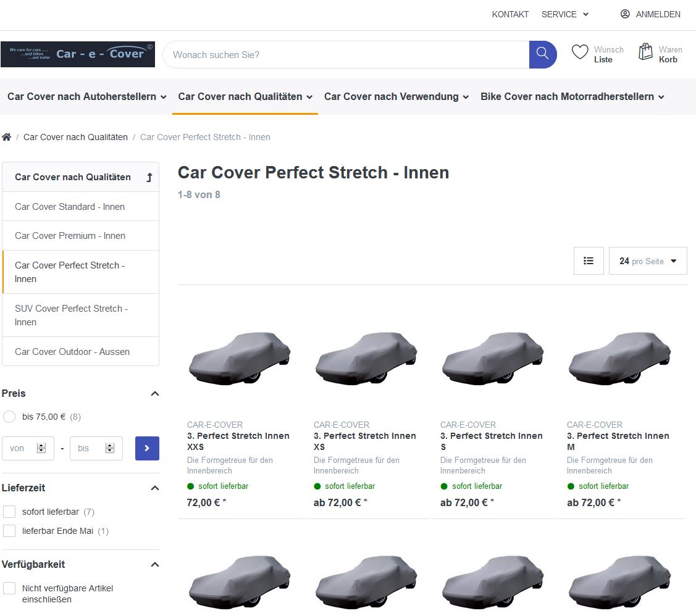Collapse the Verfügbarkeit filter section
The width and height of the screenshot is (696, 616).
point(155,565)
